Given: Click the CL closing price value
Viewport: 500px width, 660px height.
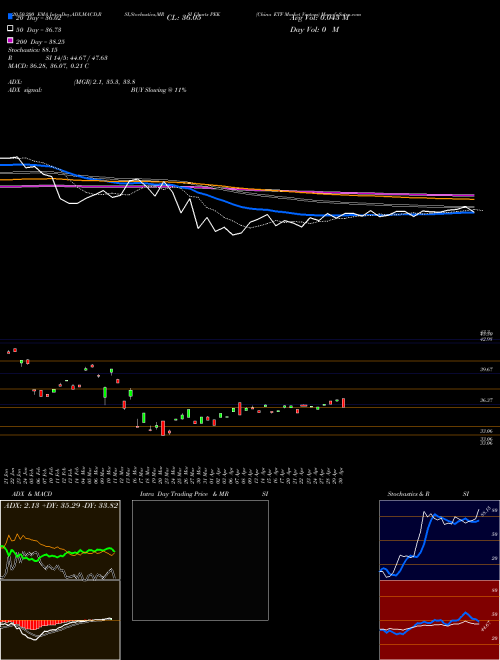Looking at the screenshot, I should (x=184, y=18).
